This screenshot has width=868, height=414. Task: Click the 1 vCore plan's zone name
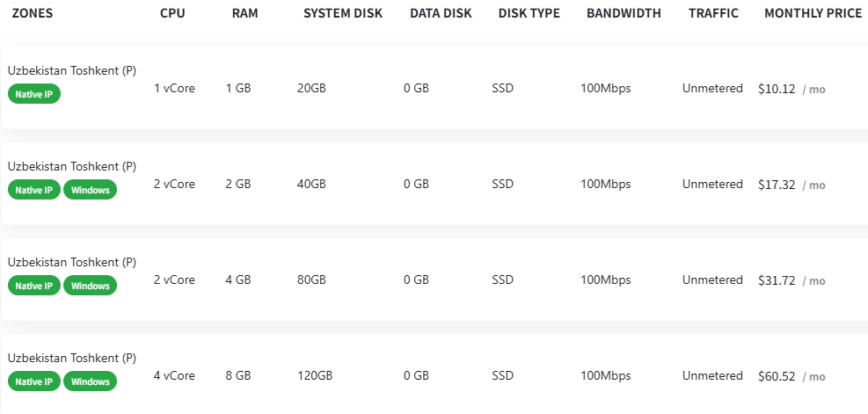pyautogui.click(x=72, y=70)
